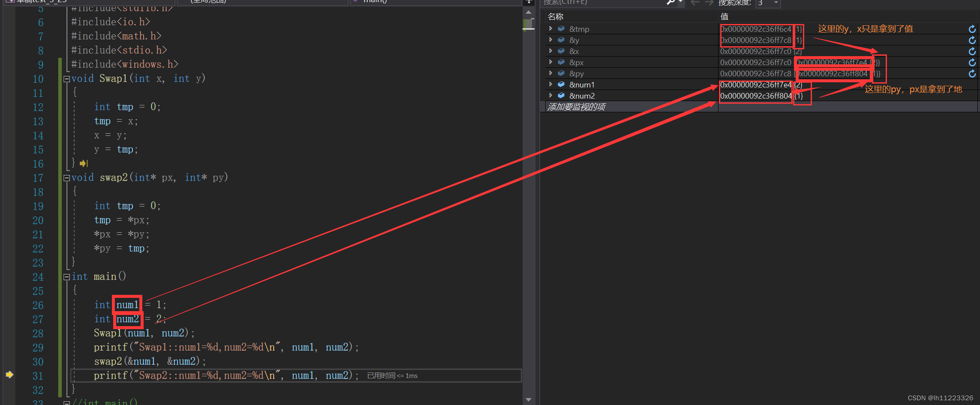Click the int main() declaration
This screenshot has height=405, width=980.
(x=99, y=276)
